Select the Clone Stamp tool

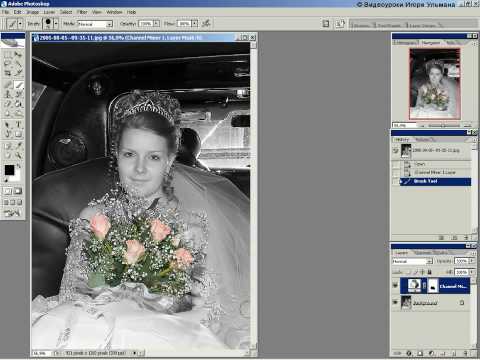[8, 94]
